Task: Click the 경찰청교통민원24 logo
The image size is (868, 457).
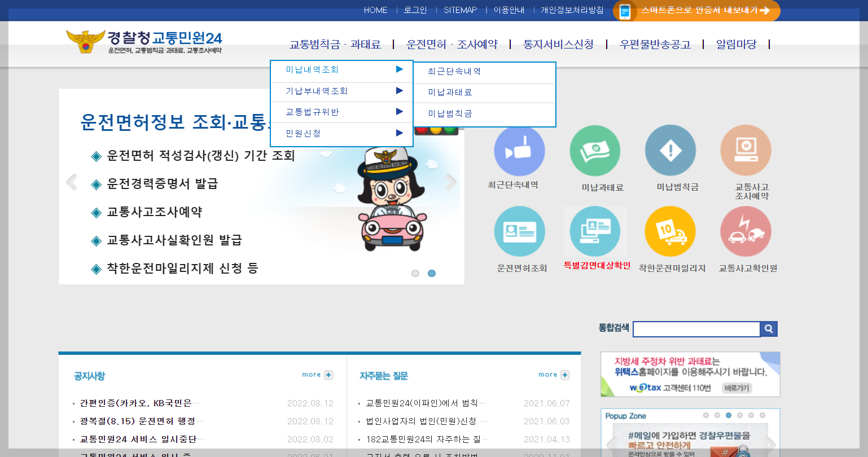Action: [x=144, y=41]
